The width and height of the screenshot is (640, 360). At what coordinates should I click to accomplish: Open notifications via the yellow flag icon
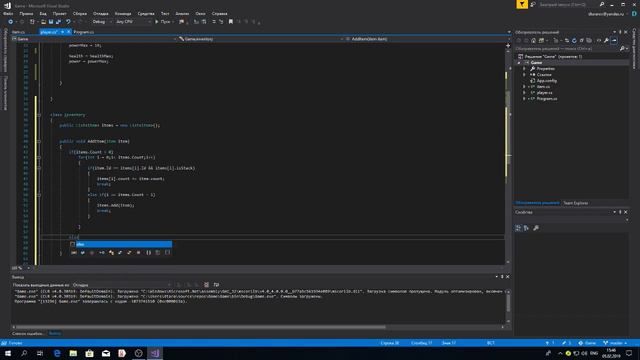522,4
